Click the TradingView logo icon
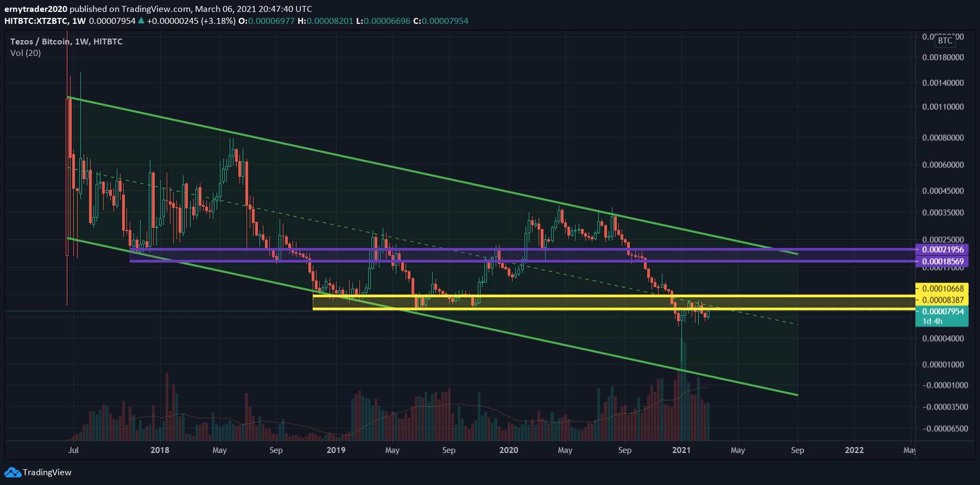Viewport: 980px width, 485px height. 13,473
